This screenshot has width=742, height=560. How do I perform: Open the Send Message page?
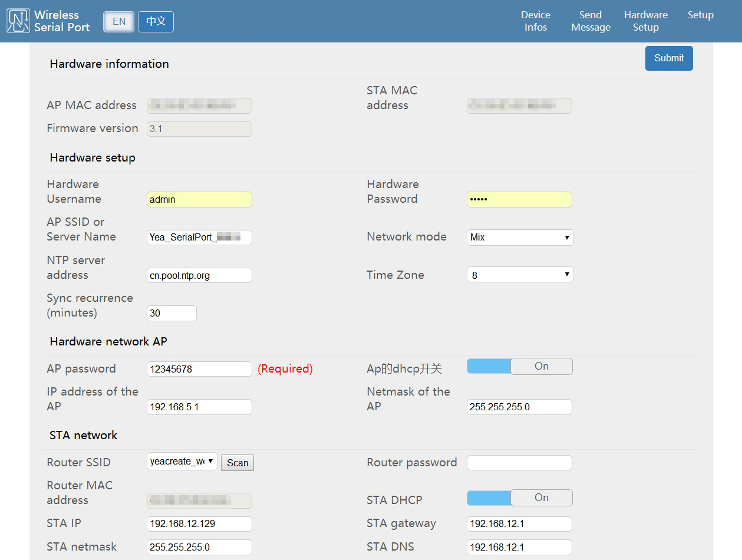[591, 21]
